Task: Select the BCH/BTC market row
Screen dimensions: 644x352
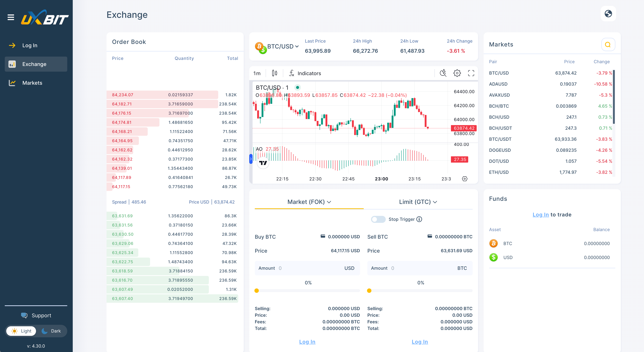Action: 551,106
